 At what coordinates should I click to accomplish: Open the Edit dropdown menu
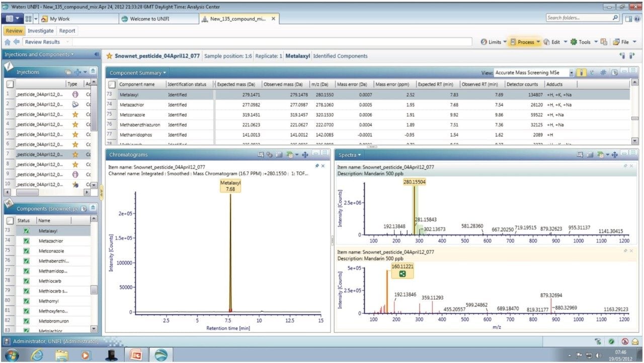pos(555,42)
